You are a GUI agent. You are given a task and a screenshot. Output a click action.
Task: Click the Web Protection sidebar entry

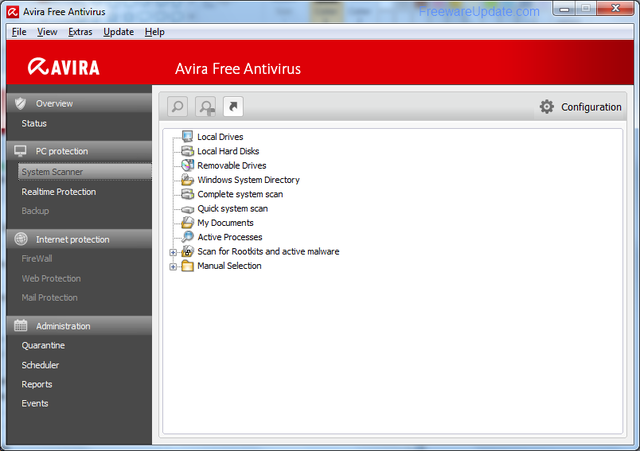coord(51,278)
